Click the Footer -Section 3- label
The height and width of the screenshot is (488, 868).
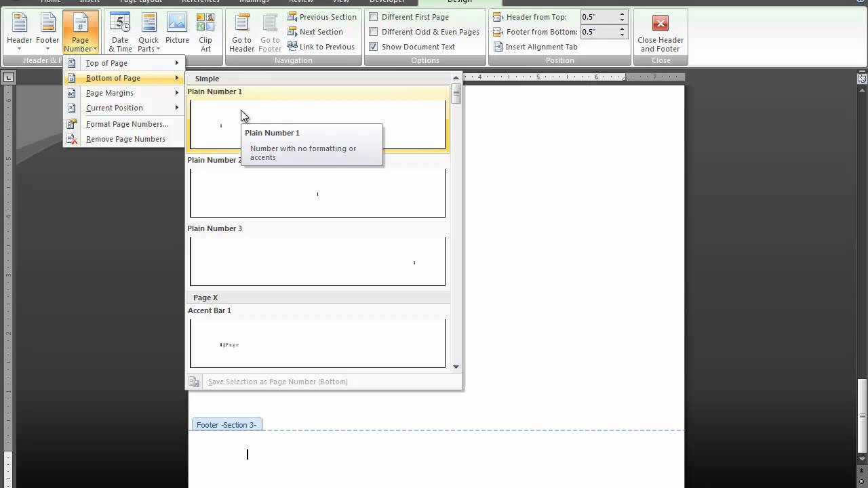(226, 425)
